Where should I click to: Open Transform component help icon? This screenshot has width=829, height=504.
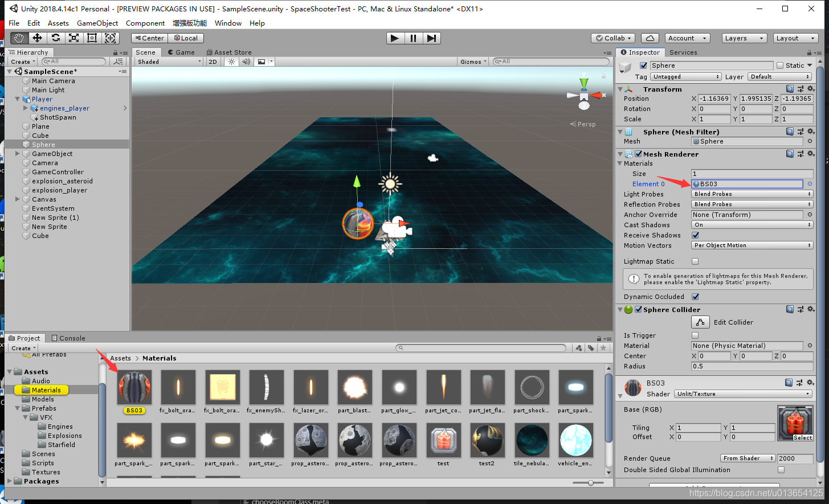pyautogui.click(x=790, y=89)
